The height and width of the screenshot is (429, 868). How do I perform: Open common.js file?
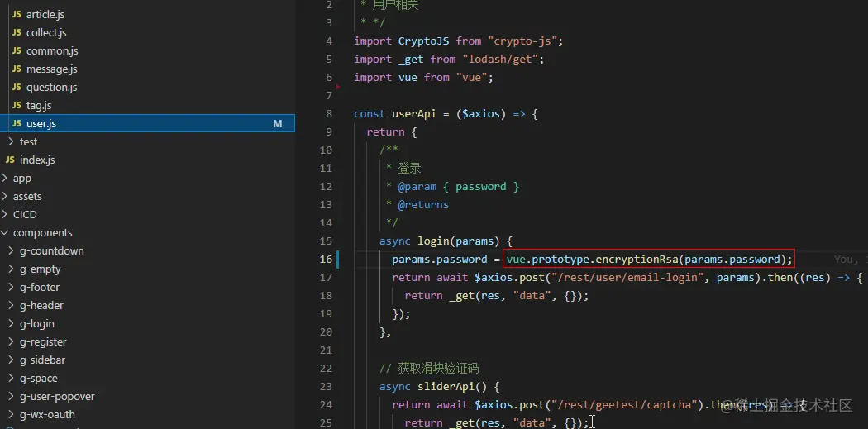click(x=52, y=51)
